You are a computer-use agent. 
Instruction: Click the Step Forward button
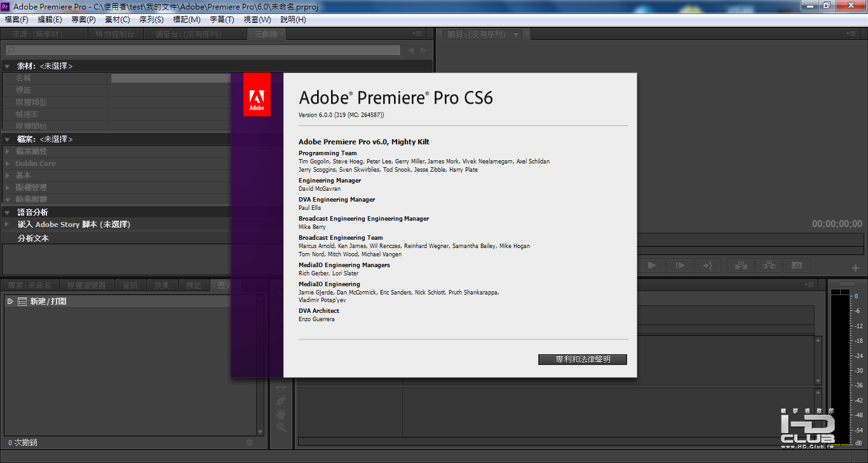pos(680,265)
